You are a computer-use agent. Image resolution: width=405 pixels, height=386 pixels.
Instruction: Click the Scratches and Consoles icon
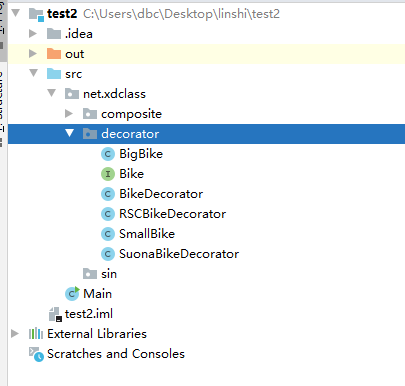(x=36, y=354)
